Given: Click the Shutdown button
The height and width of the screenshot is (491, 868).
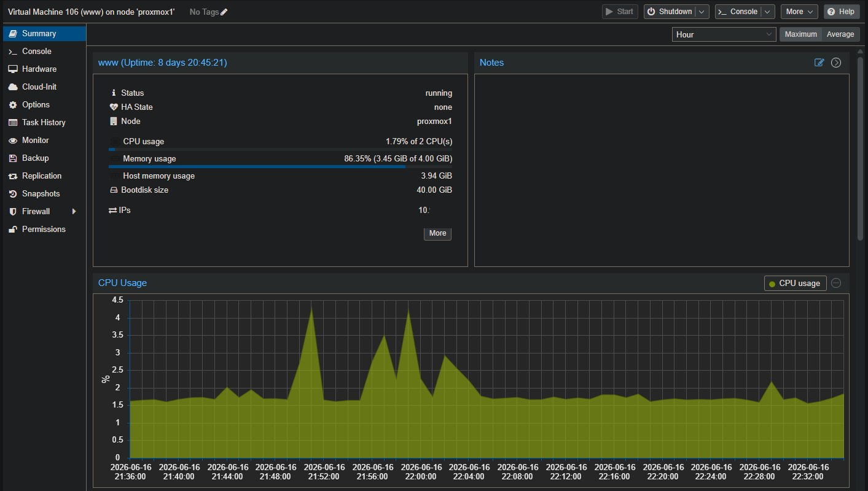Looking at the screenshot, I should point(670,12).
